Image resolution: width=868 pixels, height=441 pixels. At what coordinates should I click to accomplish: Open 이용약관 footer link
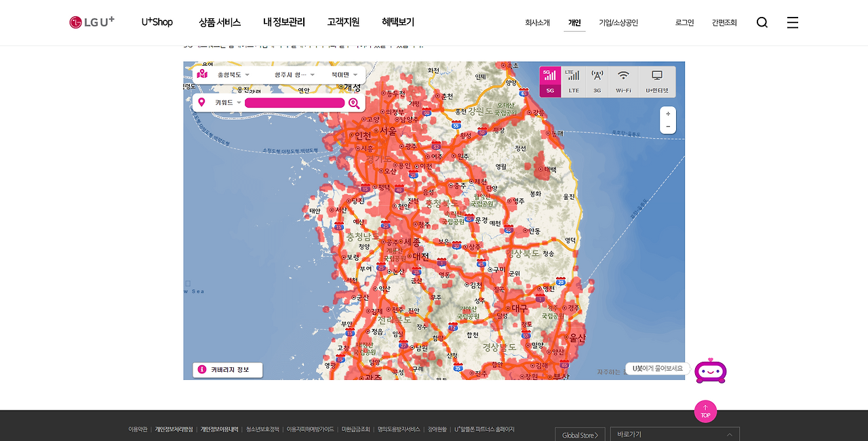pos(138,429)
